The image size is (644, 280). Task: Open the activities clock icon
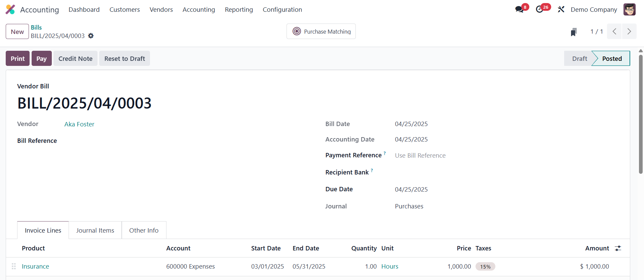(x=539, y=9)
